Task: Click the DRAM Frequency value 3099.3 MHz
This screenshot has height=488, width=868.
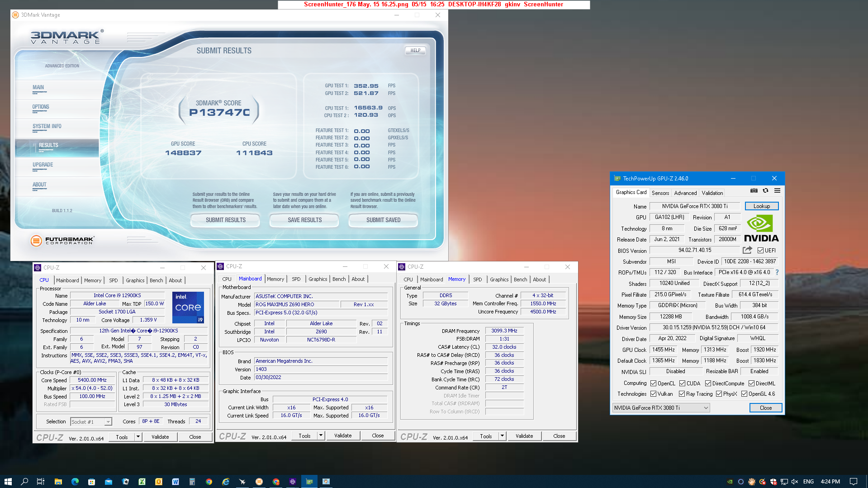Action: click(504, 331)
